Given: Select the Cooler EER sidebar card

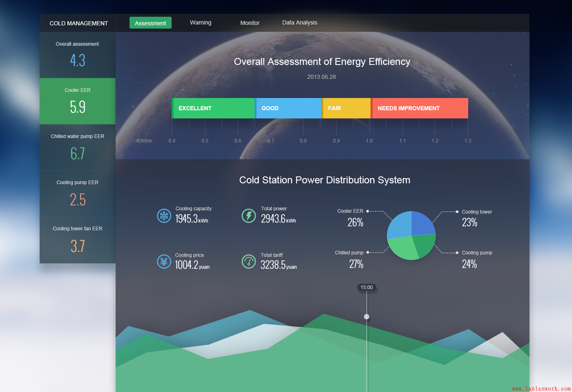Looking at the screenshot, I should 78,101.
